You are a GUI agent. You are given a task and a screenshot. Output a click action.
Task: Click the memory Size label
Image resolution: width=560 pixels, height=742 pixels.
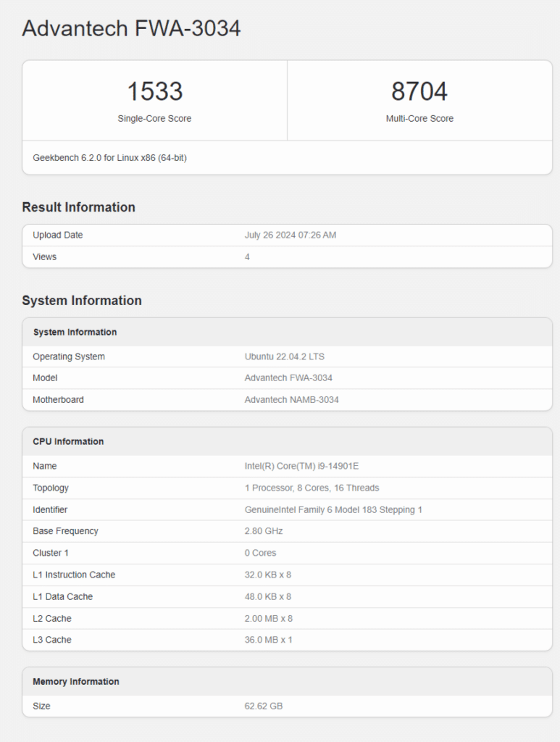pyautogui.click(x=41, y=706)
